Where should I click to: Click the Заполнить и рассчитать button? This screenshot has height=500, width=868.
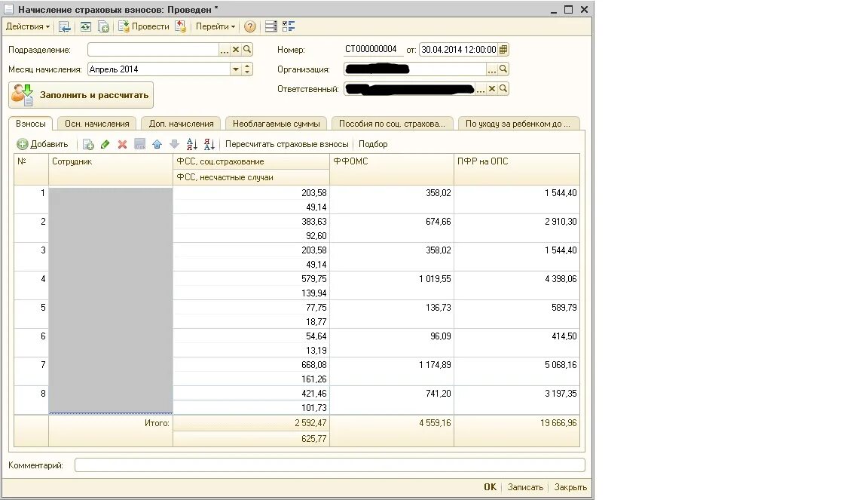coord(81,95)
